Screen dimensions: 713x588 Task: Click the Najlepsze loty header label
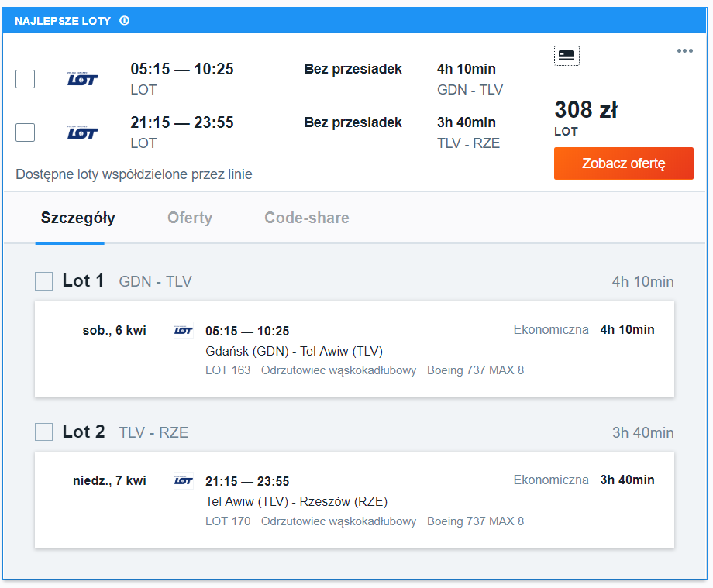[63, 21]
